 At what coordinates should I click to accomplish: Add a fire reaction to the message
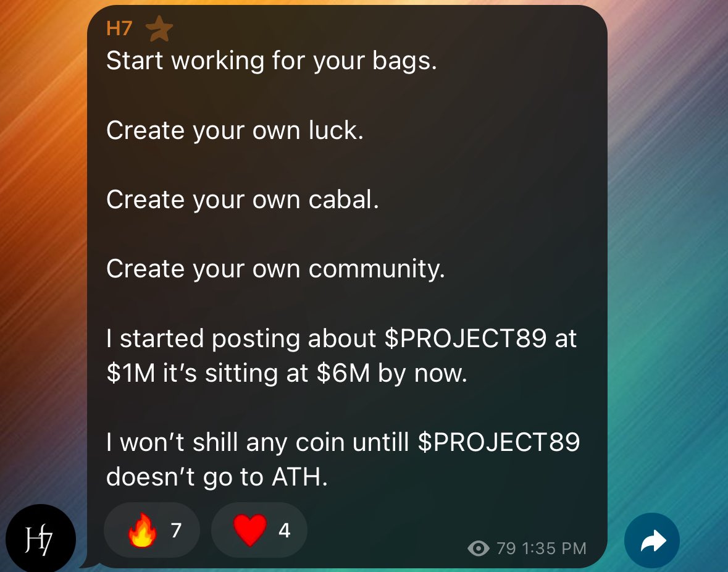[152, 530]
